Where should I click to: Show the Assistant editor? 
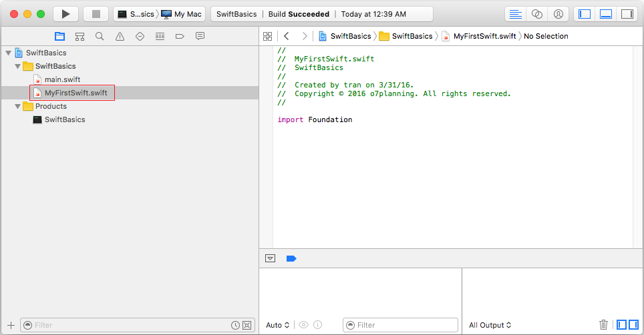(537, 14)
